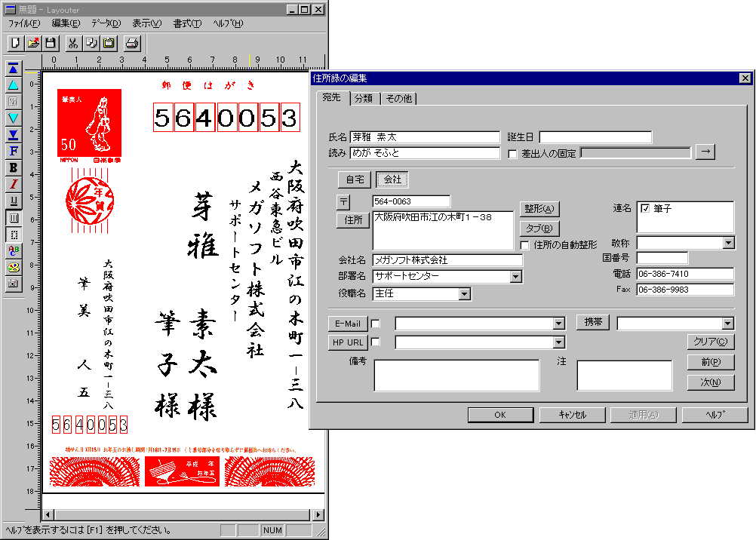Click the Cut scissors icon
The height and width of the screenshot is (540, 756).
coord(73,43)
